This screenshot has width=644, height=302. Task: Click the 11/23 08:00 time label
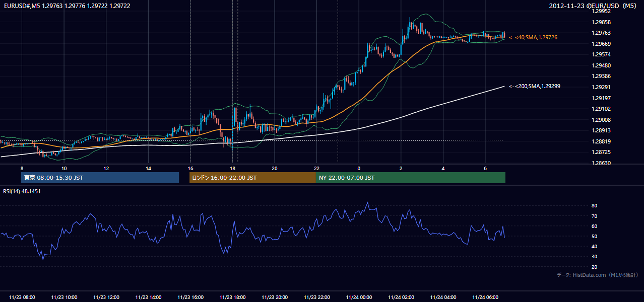22,297
